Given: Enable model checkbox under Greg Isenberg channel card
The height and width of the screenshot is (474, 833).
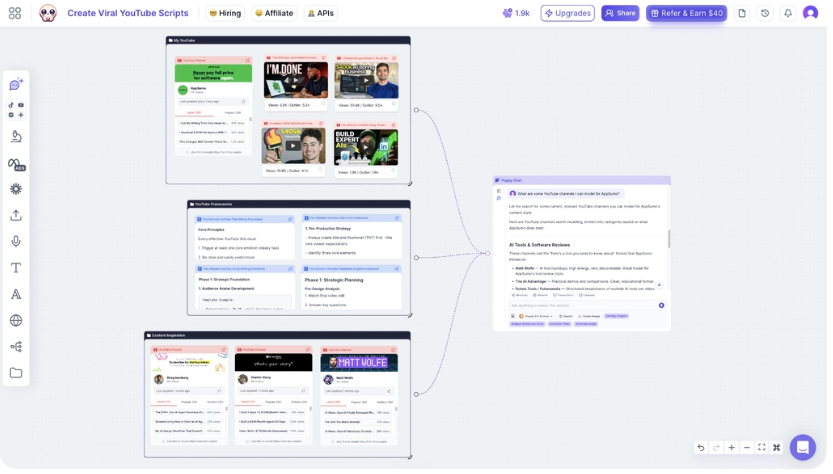Looking at the screenshot, I should click(x=163, y=442).
